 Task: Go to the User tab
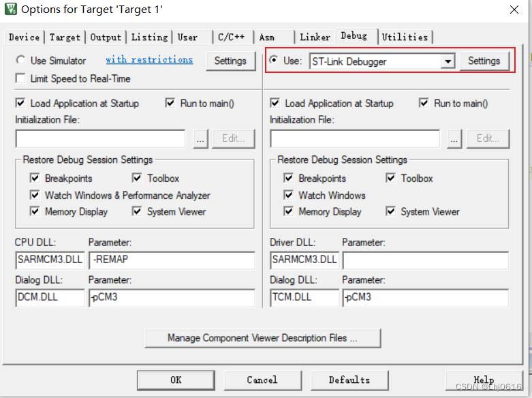click(x=192, y=37)
